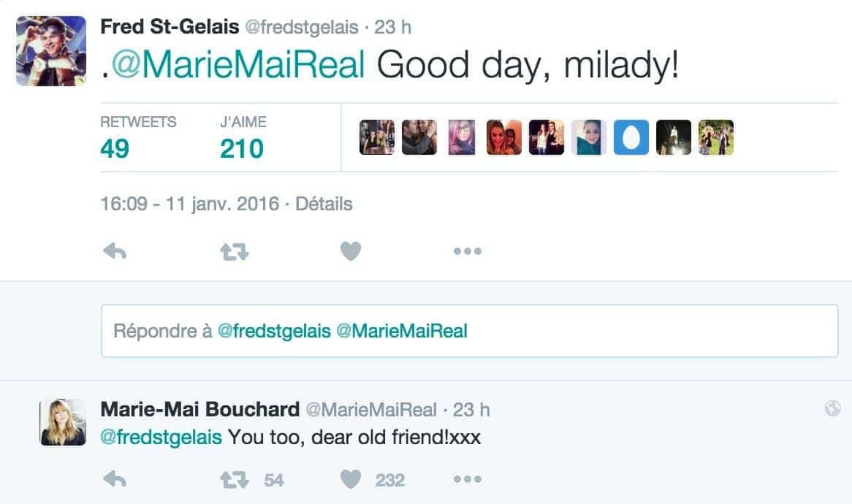The width and height of the screenshot is (852, 504).
Task: Retweet Fred St-Gelais's Good day tweet
Action: 234,252
